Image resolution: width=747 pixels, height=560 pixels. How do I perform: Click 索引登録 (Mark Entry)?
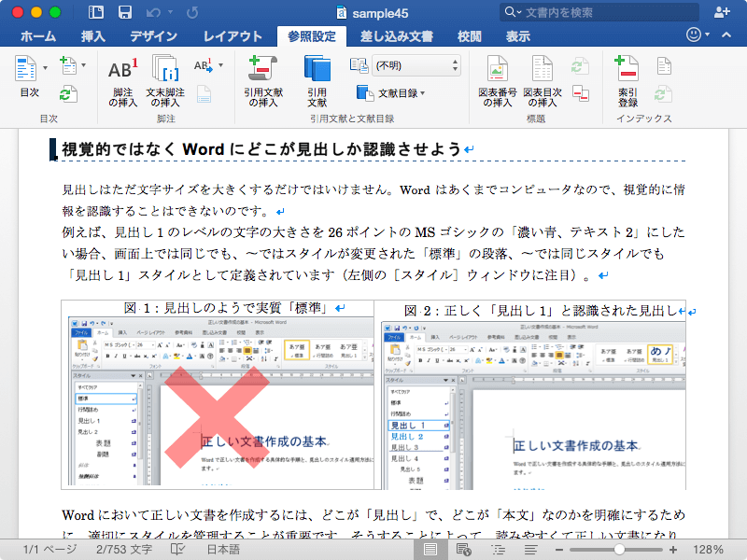coord(627,81)
